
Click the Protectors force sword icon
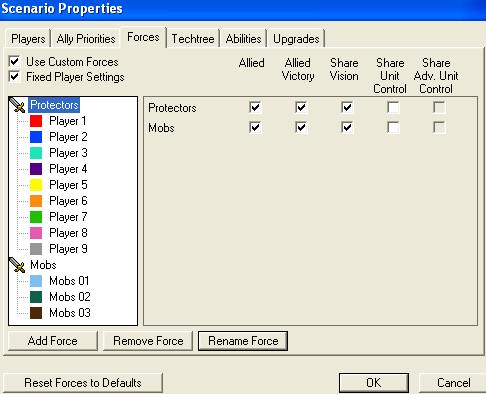[x=17, y=105]
